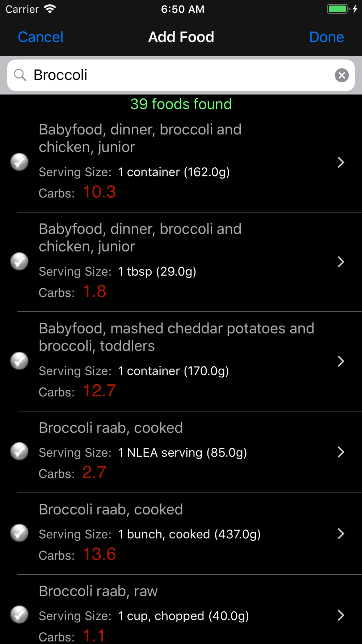Screen dimensions: 362x644
Task: Check the 1 container (162.0g) babyfood item
Action: 20,162
